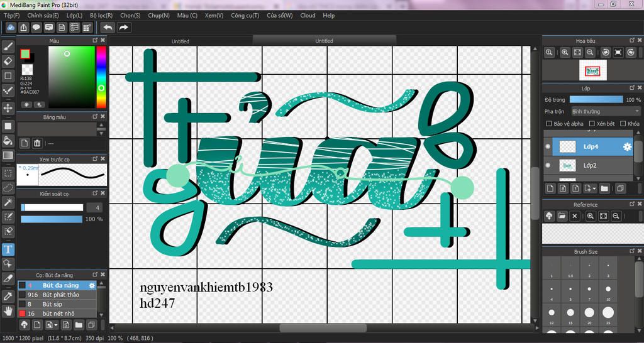Select the Text tool
The width and height of the screenshot is (644, 343).
(8, 249)
